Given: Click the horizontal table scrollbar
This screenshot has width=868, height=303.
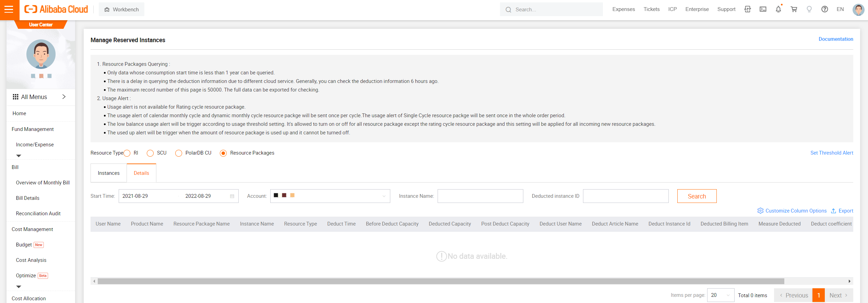Looking at the screenshot, I should coord(441,281).
